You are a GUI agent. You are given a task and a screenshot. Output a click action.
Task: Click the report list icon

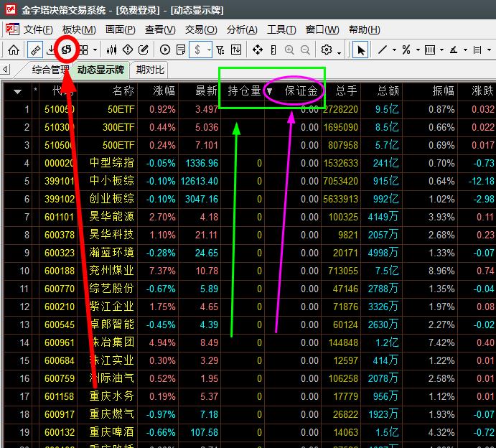tap(181, 50)
